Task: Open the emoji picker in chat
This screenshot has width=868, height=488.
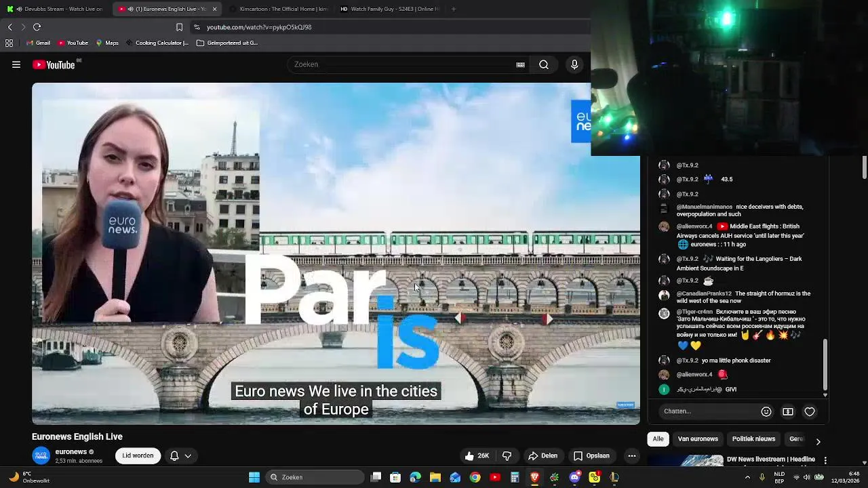Action: [766, 411]
